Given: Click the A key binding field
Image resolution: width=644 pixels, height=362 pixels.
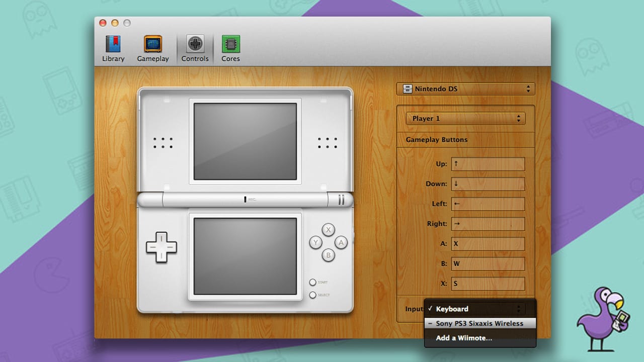Looking at the screenshot, I should pyautogui.click(x=488, y=244).
